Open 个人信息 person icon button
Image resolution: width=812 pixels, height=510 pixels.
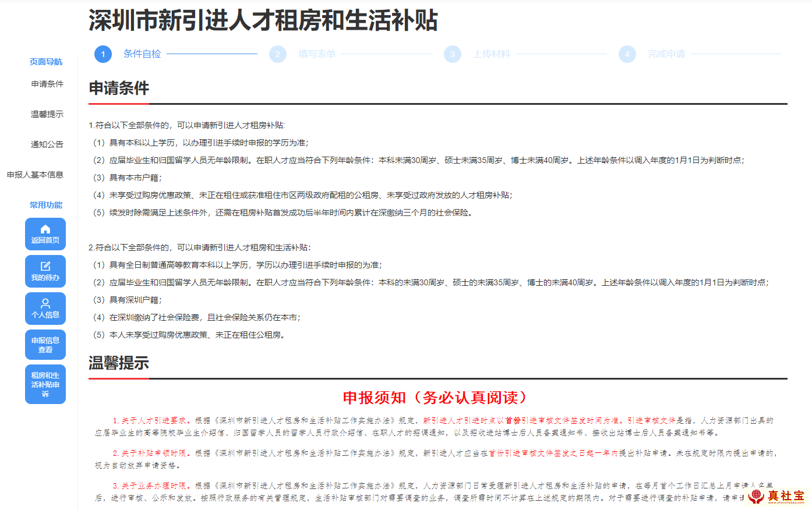click(x=45, y=309)
